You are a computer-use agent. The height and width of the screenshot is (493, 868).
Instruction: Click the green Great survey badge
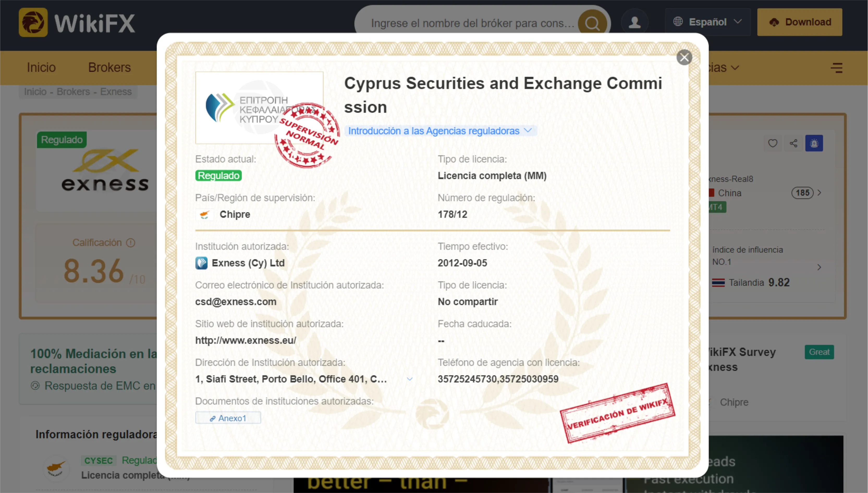(x=819, y=352)
